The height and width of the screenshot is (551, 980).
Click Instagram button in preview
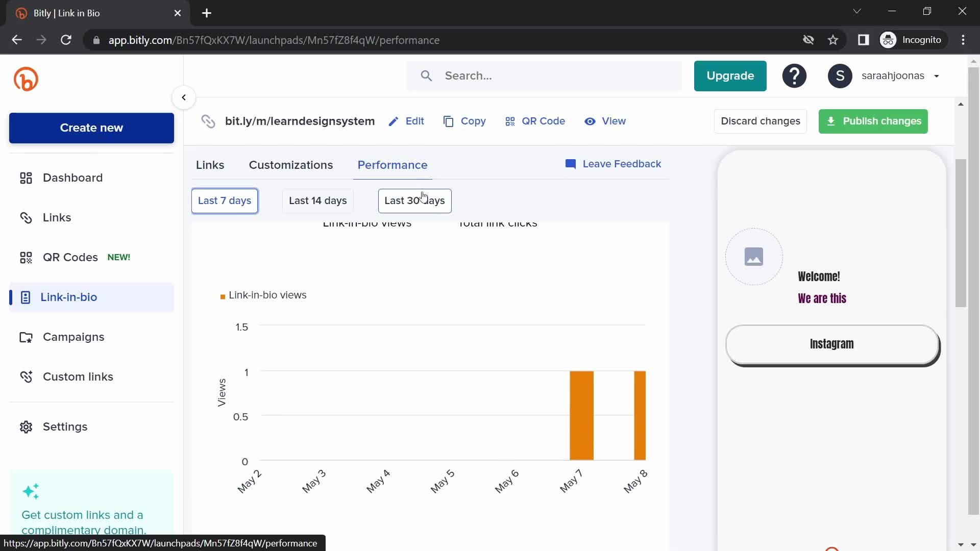tap(832, 344)
